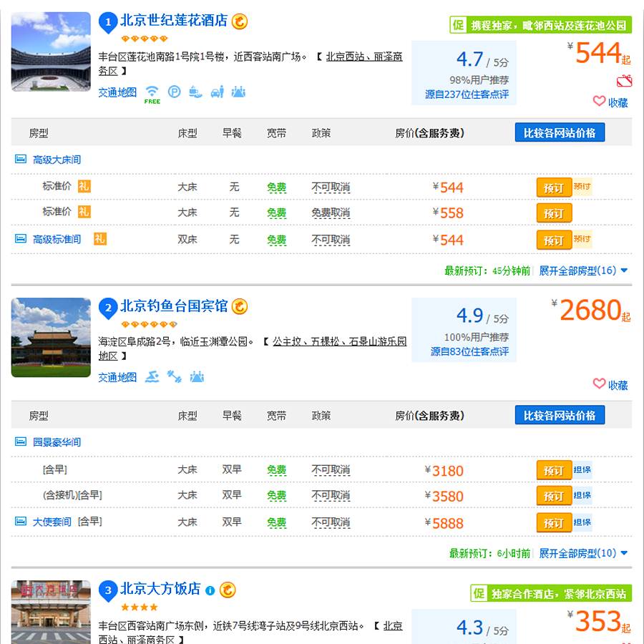Click the room picture icon beside 园景豪华间
644x644 pixels.
pyautogui.click(x=21, y=441)
